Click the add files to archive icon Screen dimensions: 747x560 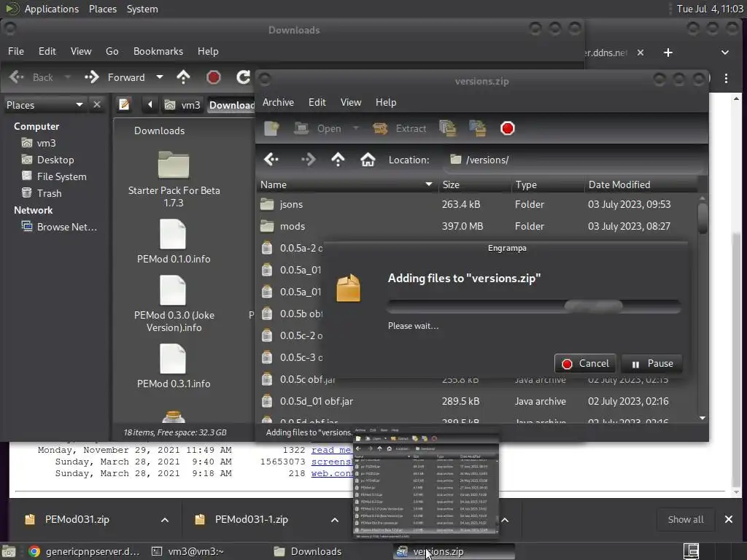click(447, 128)
